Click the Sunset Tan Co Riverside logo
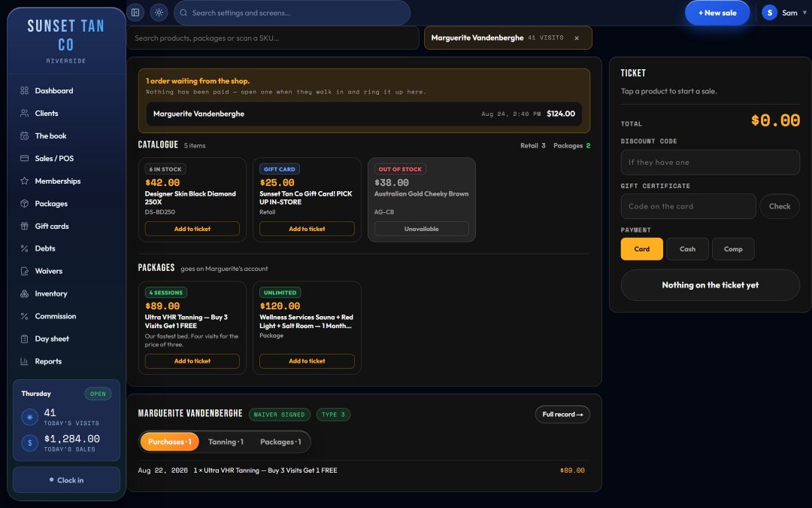Screen dimensions: 812x508 point(66,41)
